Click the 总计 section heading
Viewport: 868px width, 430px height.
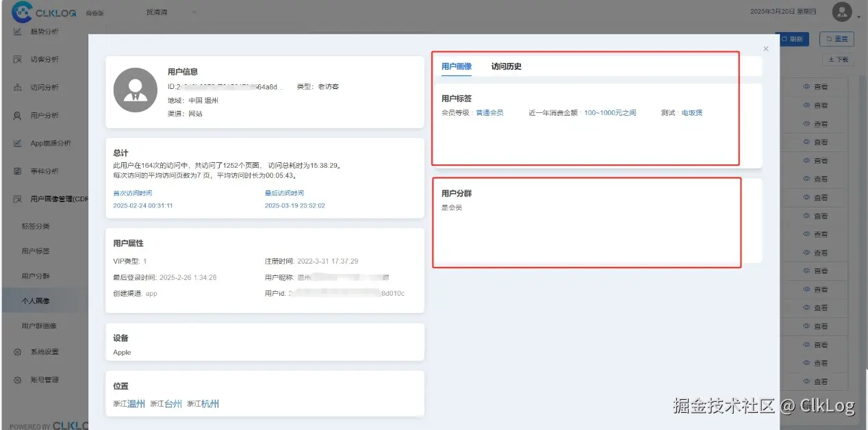[120, 153]
